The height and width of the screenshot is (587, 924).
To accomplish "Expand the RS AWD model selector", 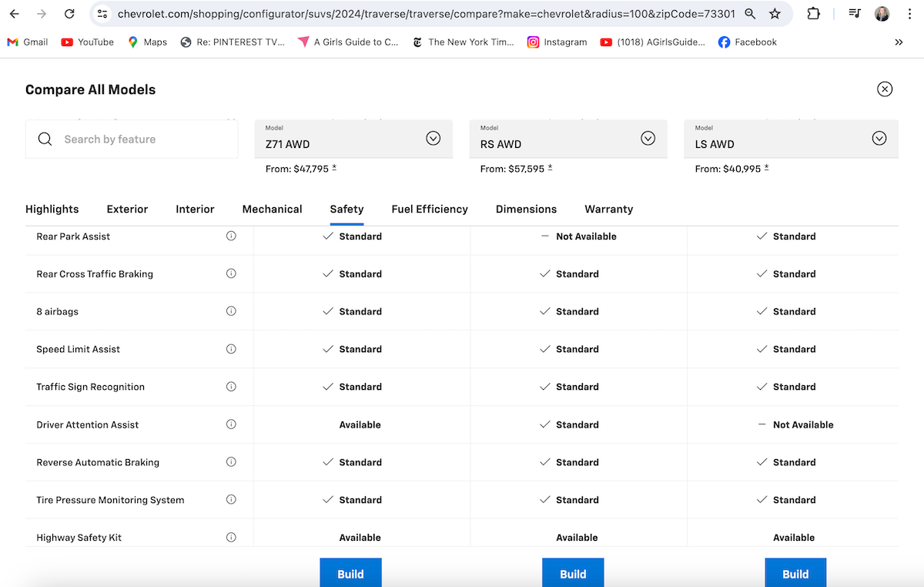I will 648,138.
